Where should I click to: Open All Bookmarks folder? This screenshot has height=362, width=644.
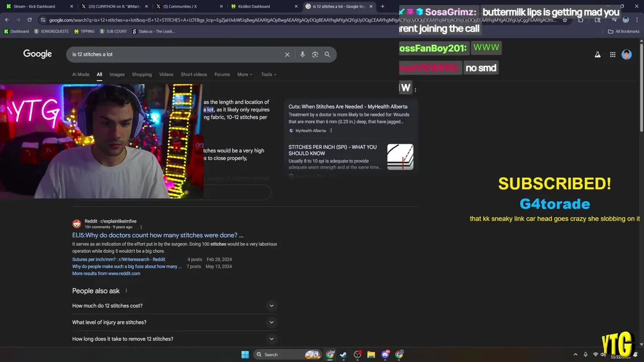(624, 31)
